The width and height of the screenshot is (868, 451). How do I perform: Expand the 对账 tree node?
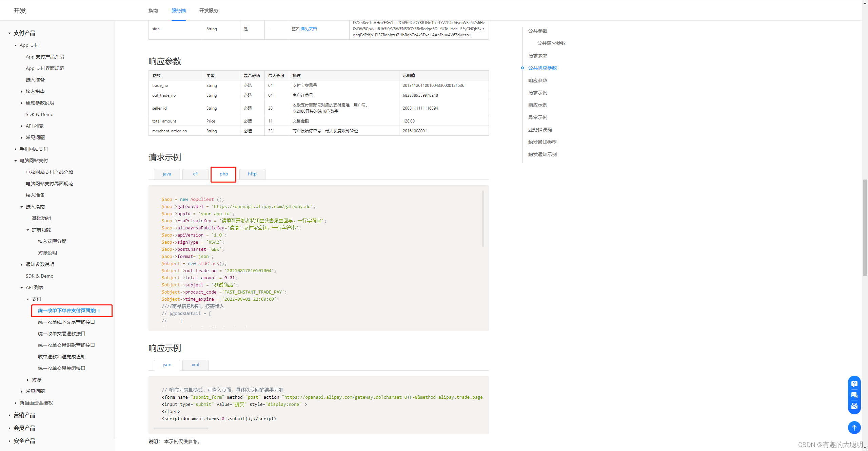[x=28, y=380]
